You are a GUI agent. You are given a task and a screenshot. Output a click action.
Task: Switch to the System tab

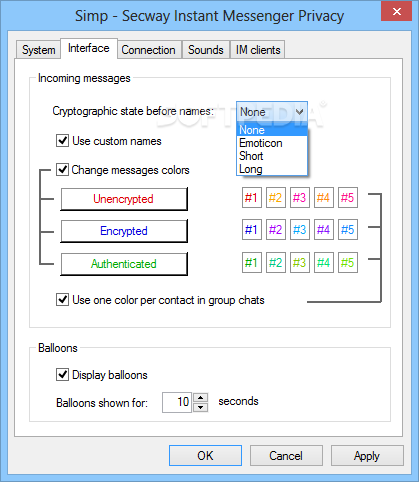38,50
